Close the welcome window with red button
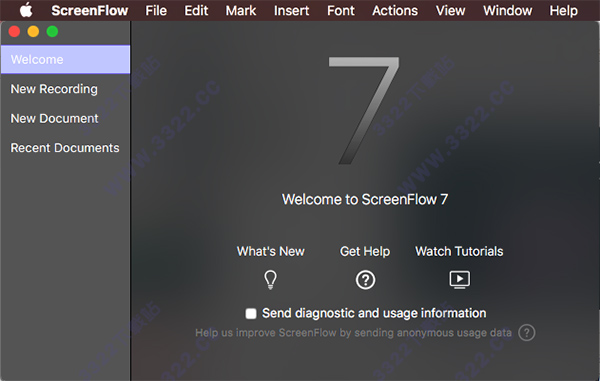 (x=15, y=31)
